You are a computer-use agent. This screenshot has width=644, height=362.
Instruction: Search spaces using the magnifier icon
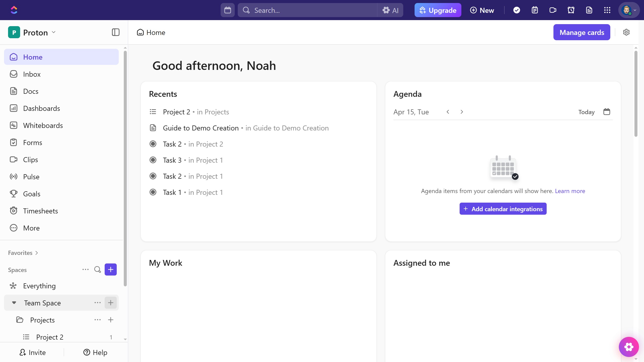(97, 269)
